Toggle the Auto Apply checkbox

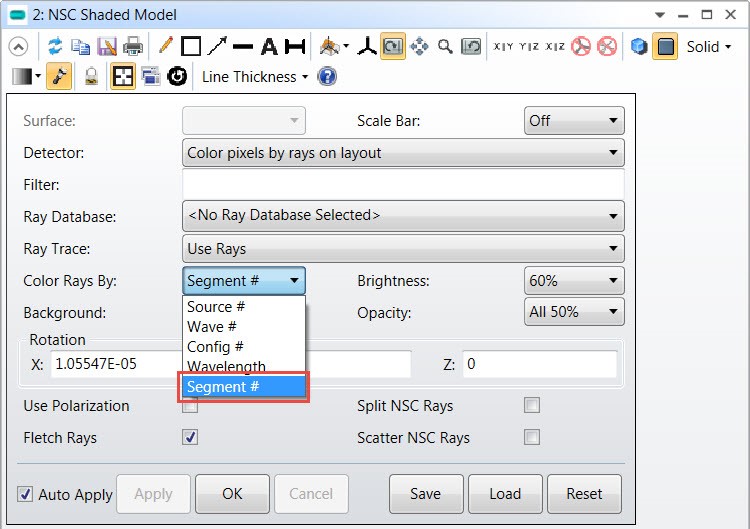coord(25,494)
